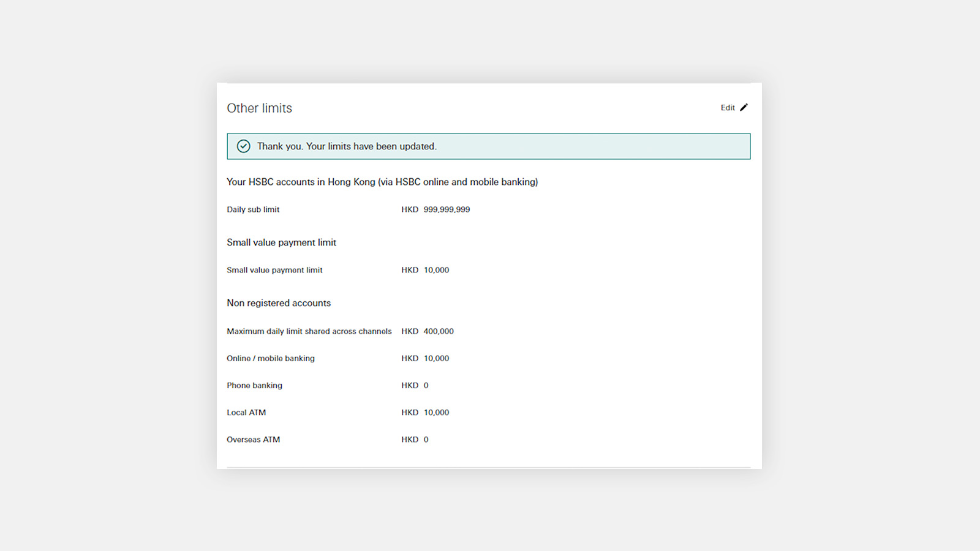The height and width of the screenshot is (551, 980).
Task: Click the HKD 400,000 maximum daily value
Action: click(x=428, y=331)
